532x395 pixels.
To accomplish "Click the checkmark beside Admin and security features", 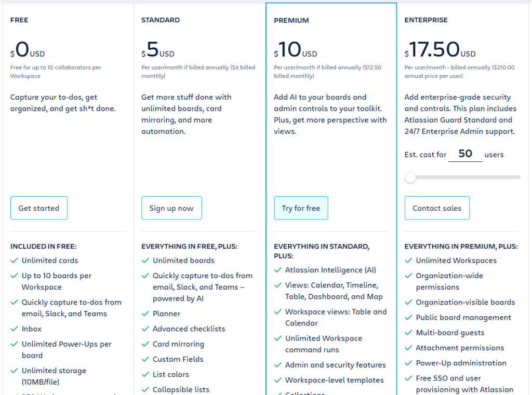I will click(277, 365).
